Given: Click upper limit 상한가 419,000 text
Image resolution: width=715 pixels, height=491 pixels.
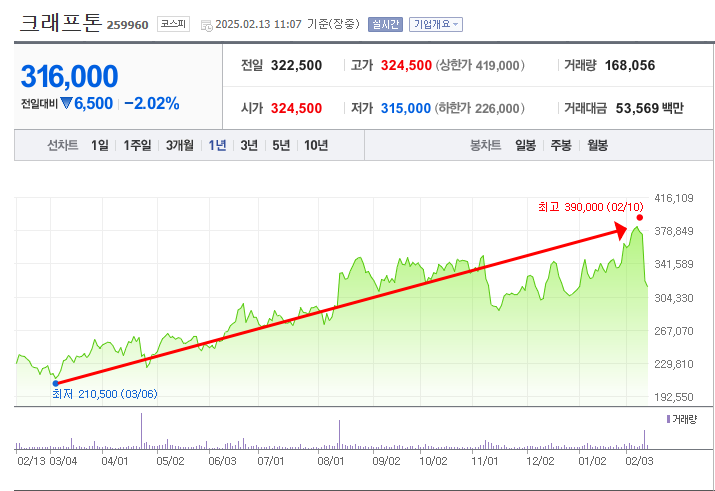Looking at the screenshot, I should click(x=480, y=66).
